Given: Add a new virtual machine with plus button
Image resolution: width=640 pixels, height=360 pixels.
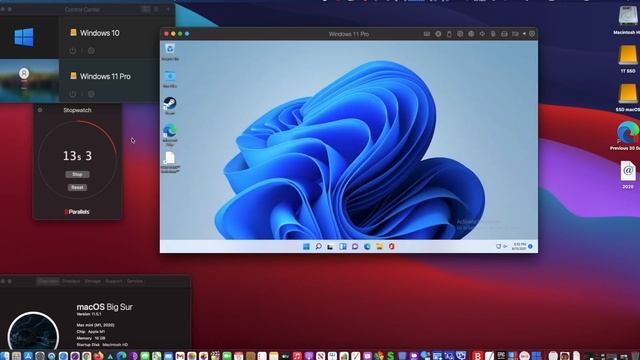Looking at the screenshot, I should pos(168,9).
